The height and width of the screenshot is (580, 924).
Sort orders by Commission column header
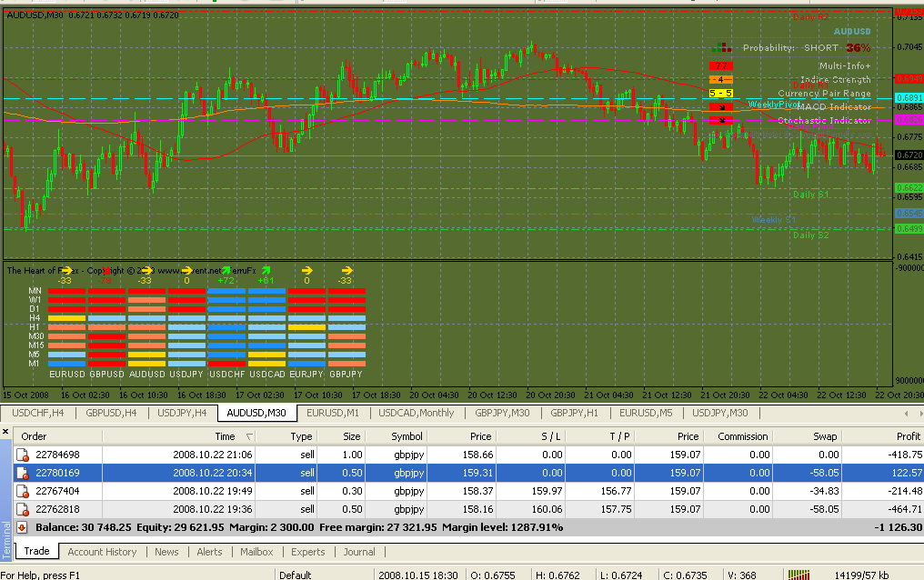pyautogui.click(x=738, y=436)
